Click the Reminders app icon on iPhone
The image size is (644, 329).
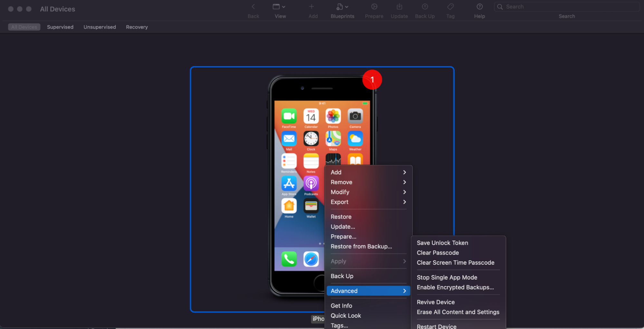coord(289,161)
